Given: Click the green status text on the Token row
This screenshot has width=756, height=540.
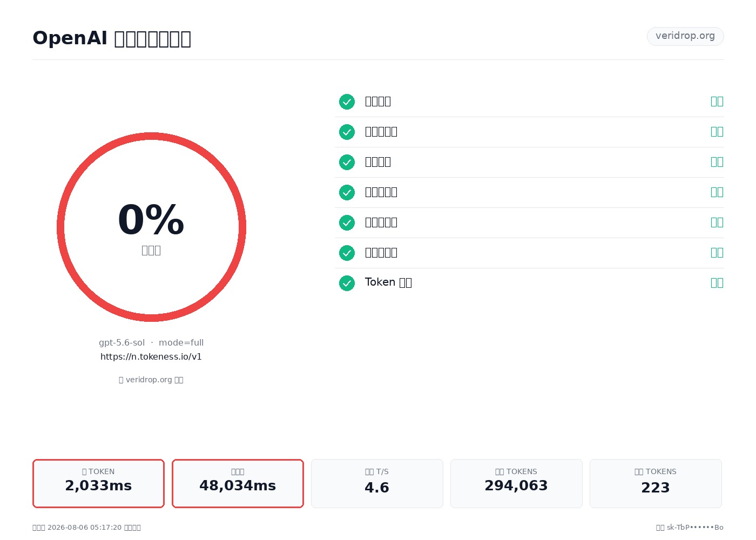Looking at the screenshot, I should 717,283.
